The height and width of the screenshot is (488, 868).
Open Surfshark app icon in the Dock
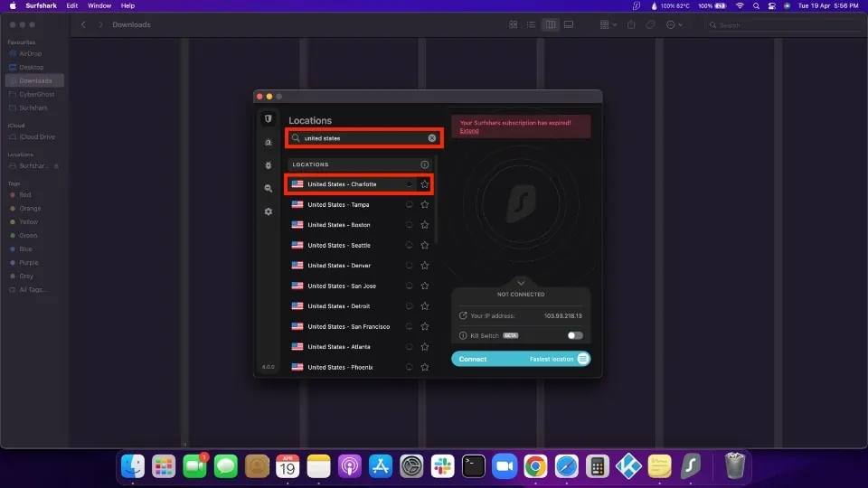coord(690,466)
